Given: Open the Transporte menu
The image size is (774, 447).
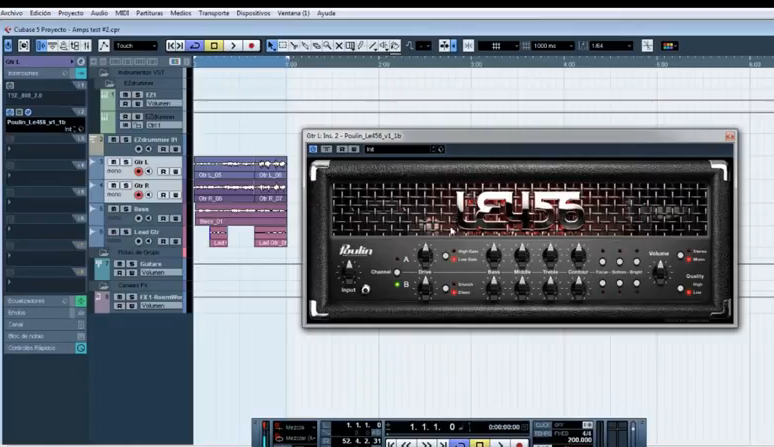Looking at the screenshot, I should [214, 13].
